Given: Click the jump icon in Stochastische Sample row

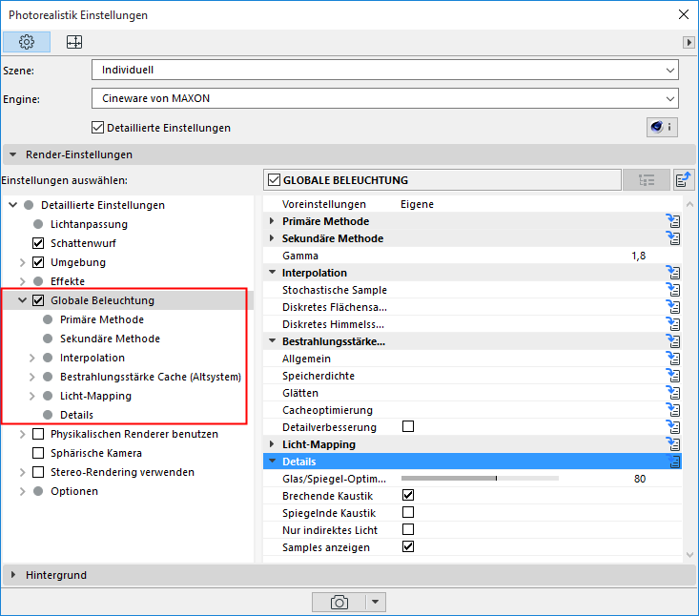Looking at the screenshot, I should (673, 290).
